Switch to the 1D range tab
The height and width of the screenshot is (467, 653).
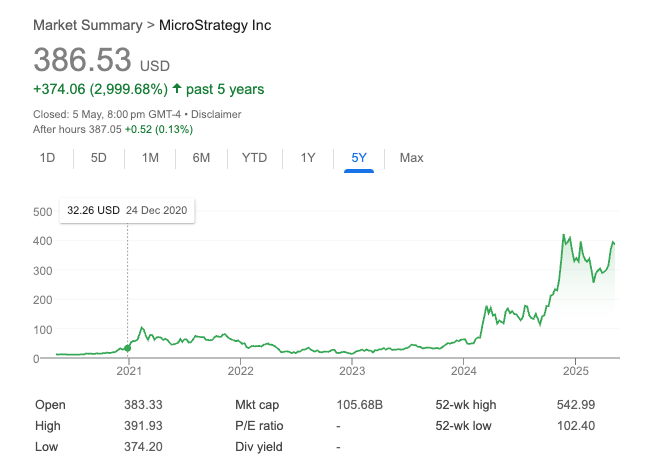point(47,158)
